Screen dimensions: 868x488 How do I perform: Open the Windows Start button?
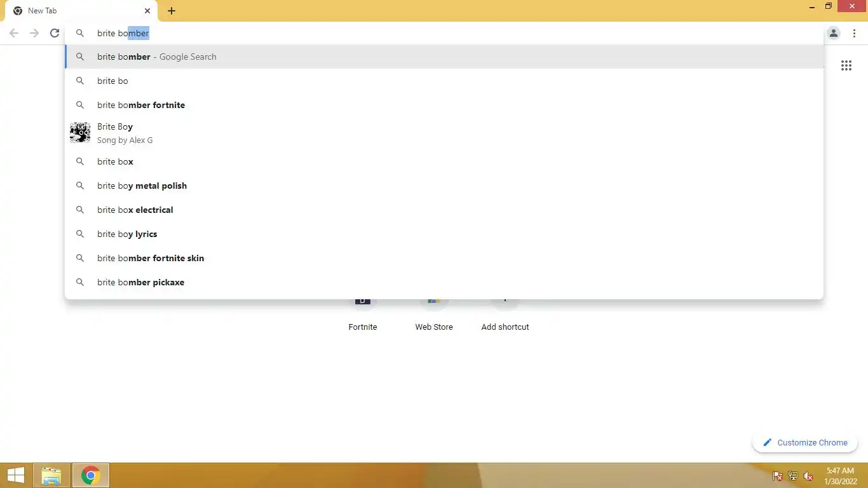point(15,475)
